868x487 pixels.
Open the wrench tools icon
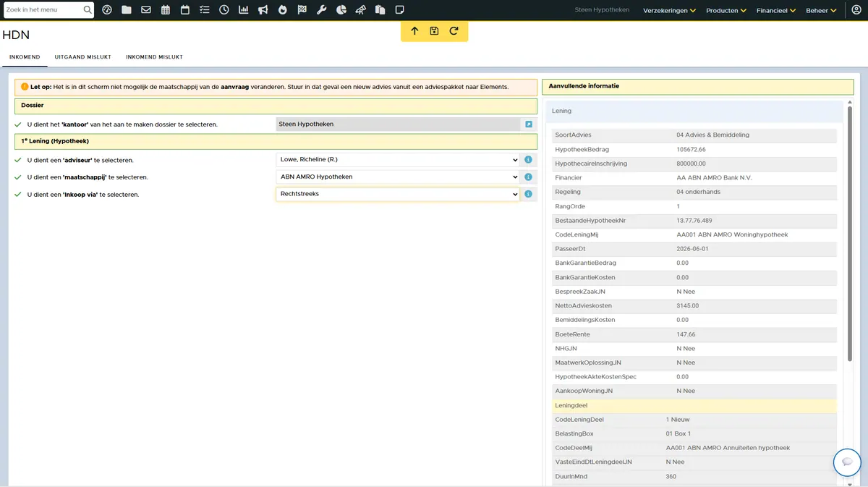coord(322,10)
